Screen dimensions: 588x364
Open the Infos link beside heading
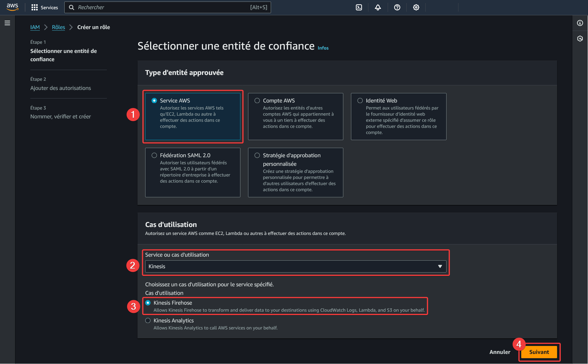[x=323, y=48]
